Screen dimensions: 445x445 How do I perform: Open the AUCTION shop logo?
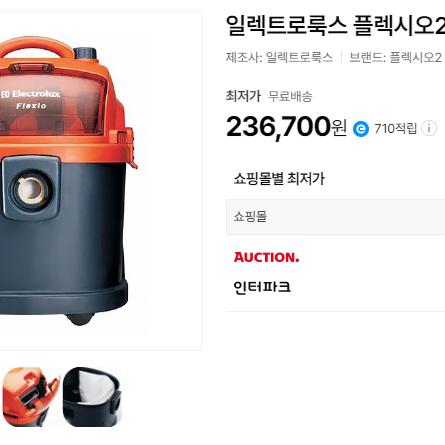[x=266, y=257]
